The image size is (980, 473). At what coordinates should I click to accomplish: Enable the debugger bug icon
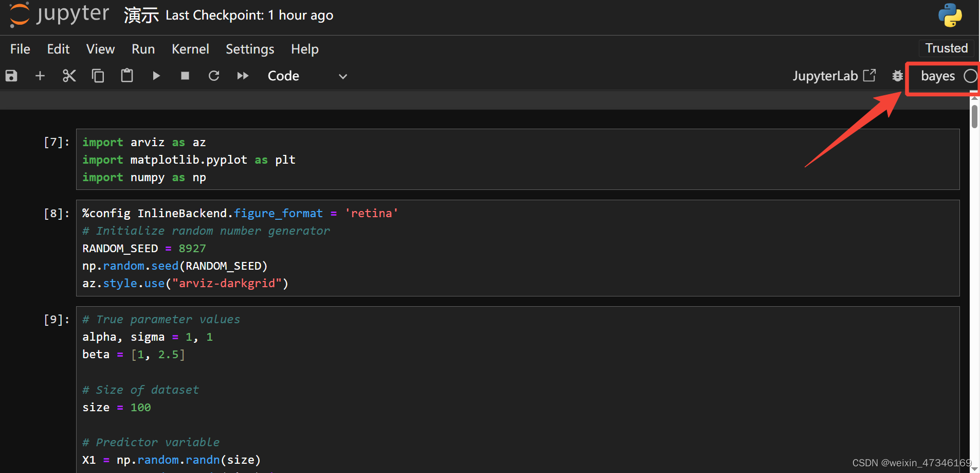pos(898,76)
